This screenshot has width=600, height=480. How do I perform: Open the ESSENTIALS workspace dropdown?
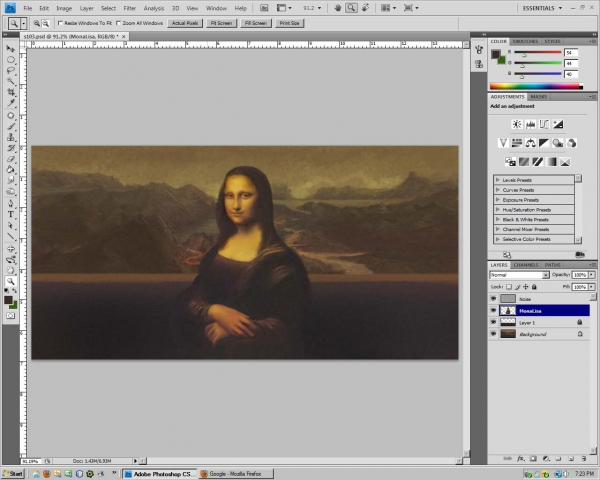tap(542, 8)
